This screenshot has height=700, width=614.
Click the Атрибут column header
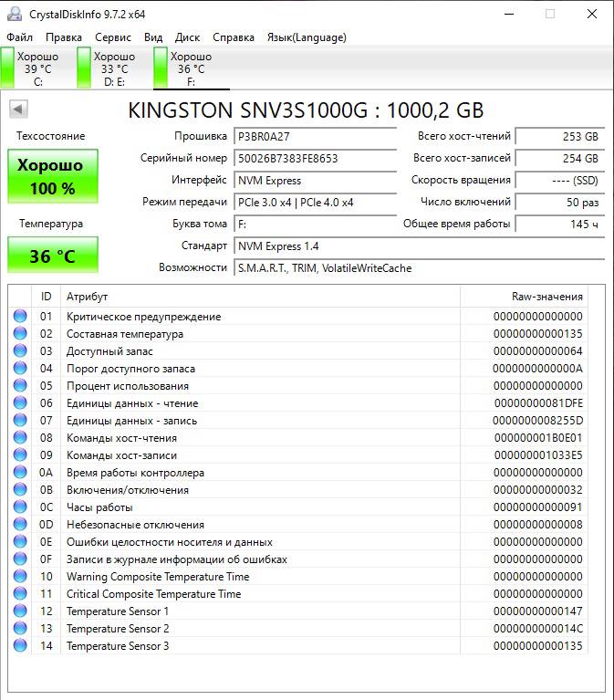(260, 297)
